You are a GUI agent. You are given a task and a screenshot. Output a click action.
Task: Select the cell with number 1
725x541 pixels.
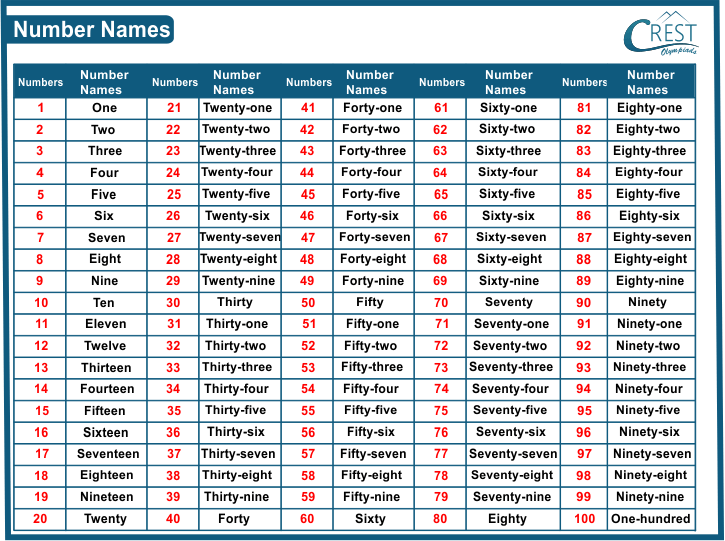tap(40, 108)
